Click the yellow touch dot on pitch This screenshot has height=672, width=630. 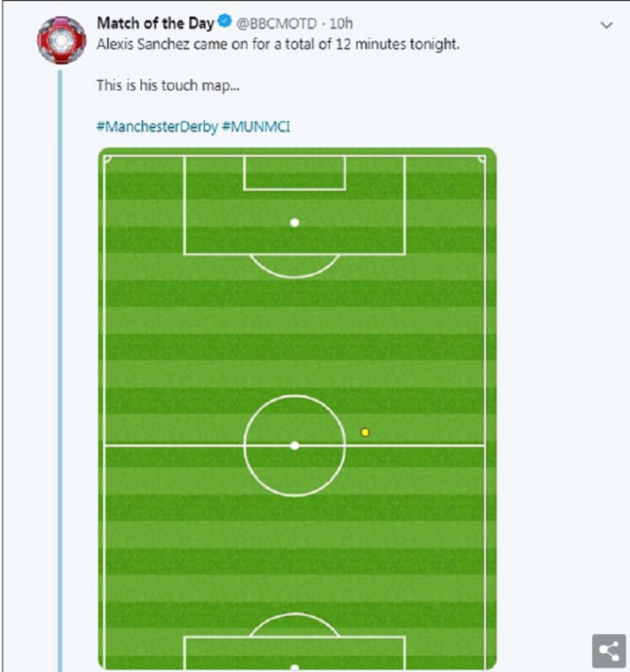(365, 432)
